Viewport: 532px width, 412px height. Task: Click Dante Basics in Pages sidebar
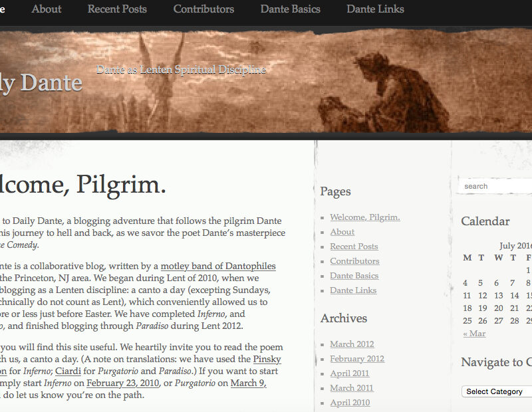[354, 276]
